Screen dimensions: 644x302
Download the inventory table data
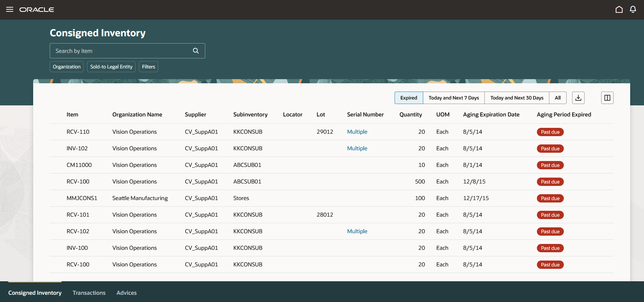click(578, 98)
